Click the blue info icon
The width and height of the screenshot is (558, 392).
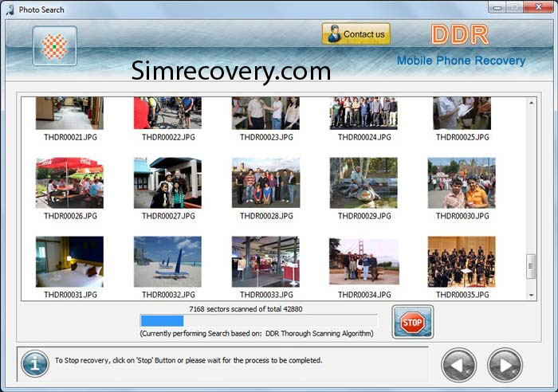[35, 363]
